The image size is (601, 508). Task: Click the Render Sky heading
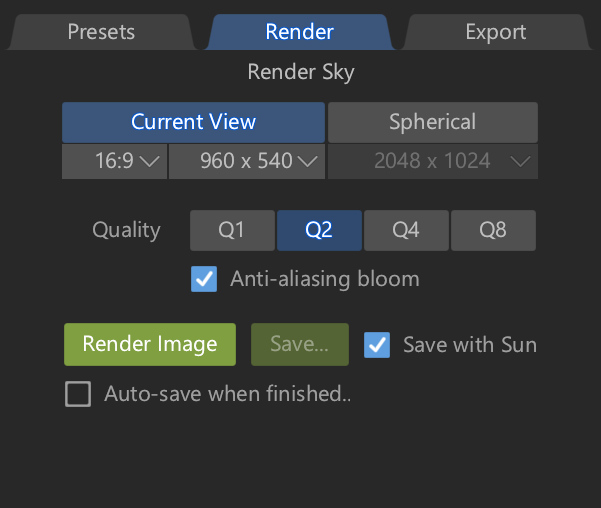point(300,72)
